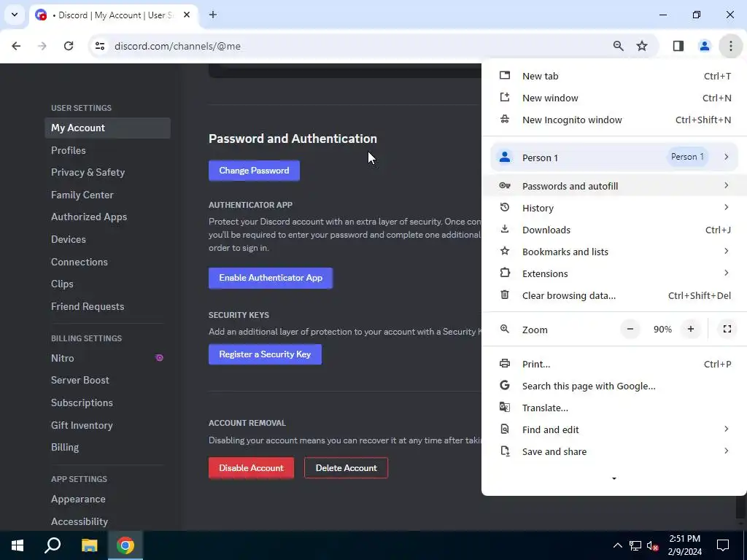The height and width of the screenshot is (560, 747).
Task: Click the muted volume tray icon
Action: 653,545
